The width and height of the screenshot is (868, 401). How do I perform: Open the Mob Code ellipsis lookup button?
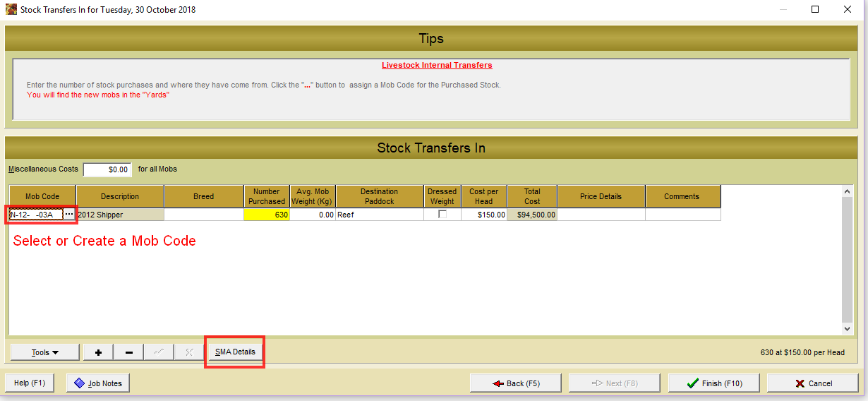pyautogui.click(x=68, y=215)
